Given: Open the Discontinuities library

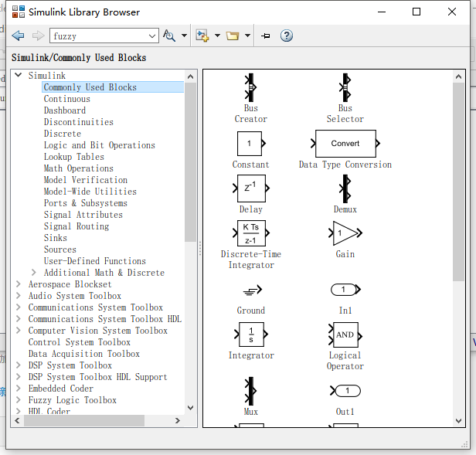Looking at the screenshot, I should [78, 122].
